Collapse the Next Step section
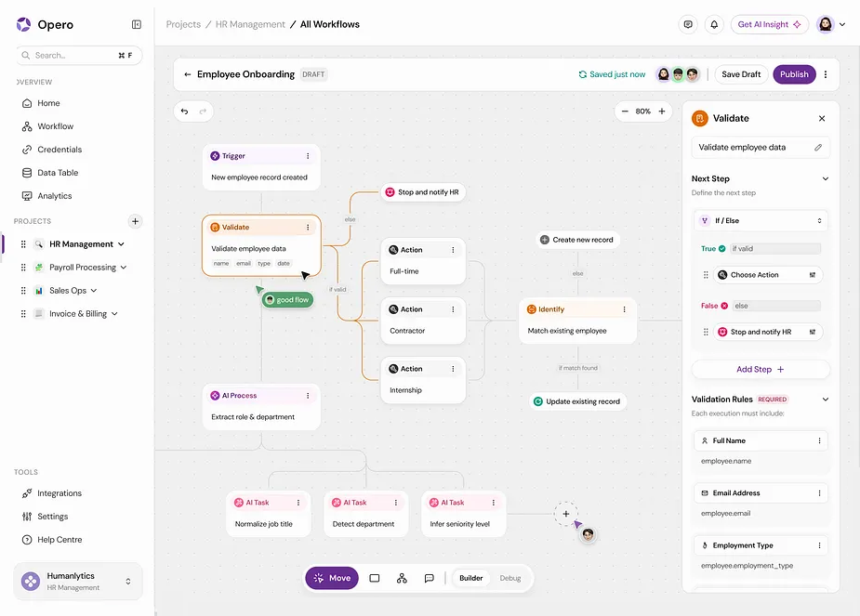 tap(826, 178)
